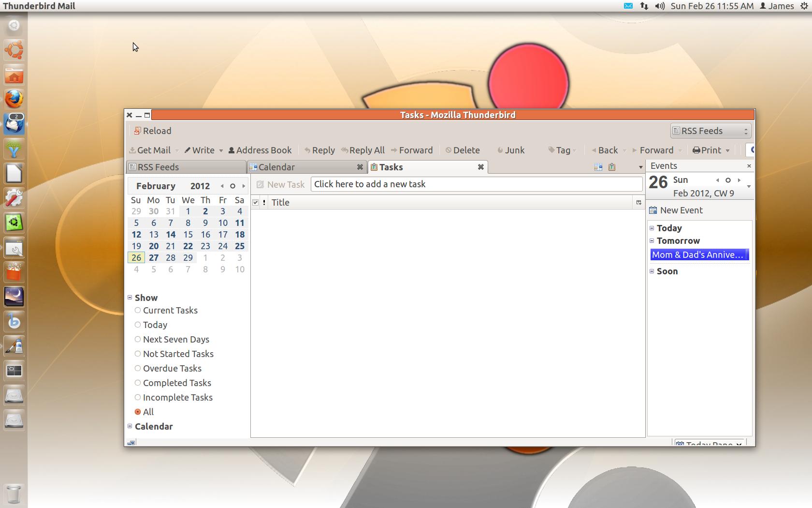Click the Events pane go-to-today circle
The image size is (812, 508).
pos(728,180)
